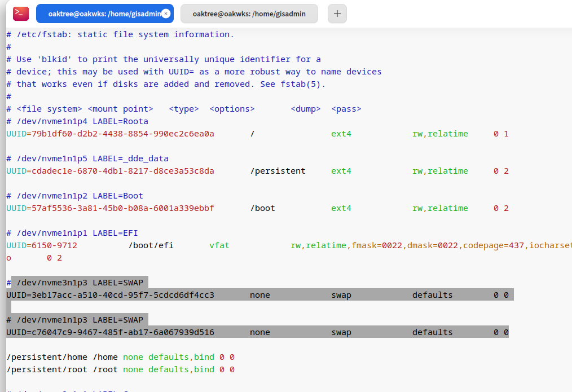
Task: Click the red terminal application icon
Action: coord(21,14)
